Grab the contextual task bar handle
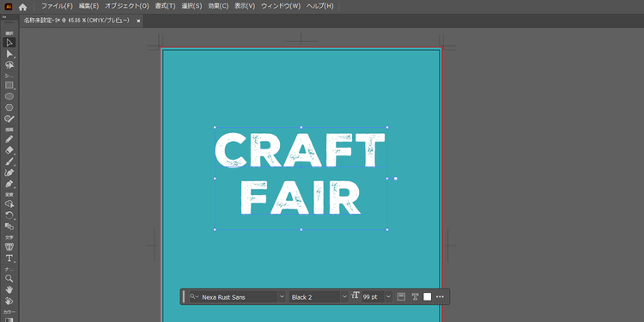This screenshot has height=322, width=644. [184, 296]
